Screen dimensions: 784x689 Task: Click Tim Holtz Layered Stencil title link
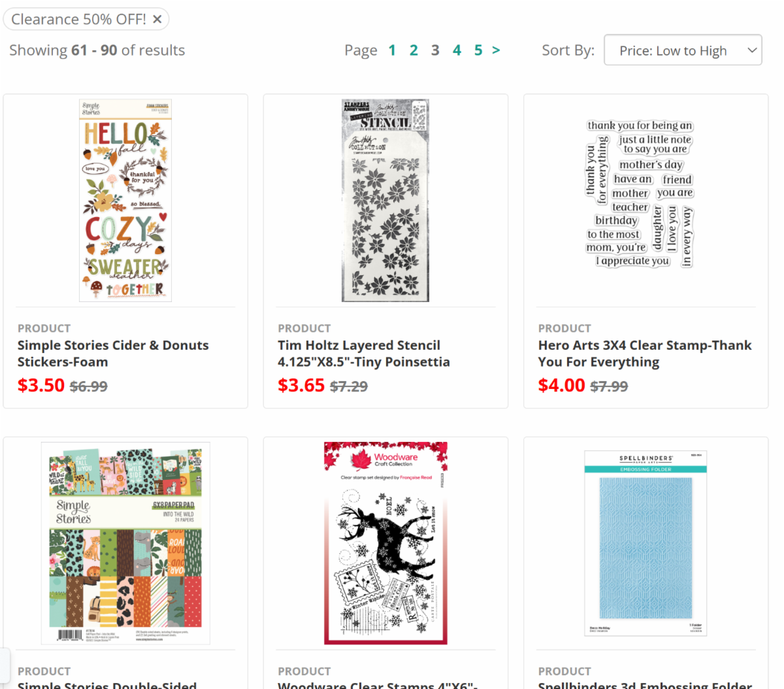(x=364, y=354)
